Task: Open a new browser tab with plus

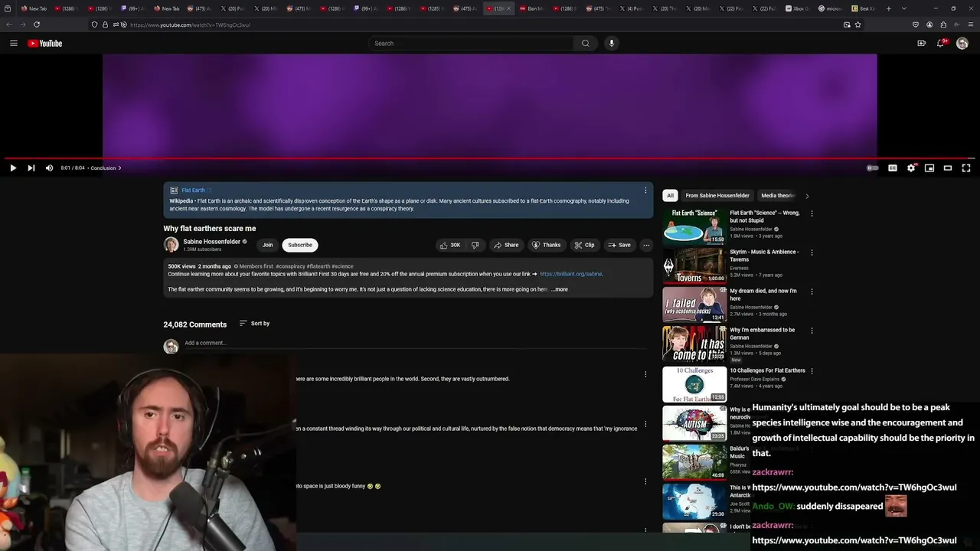Action: tap(888, 8)
